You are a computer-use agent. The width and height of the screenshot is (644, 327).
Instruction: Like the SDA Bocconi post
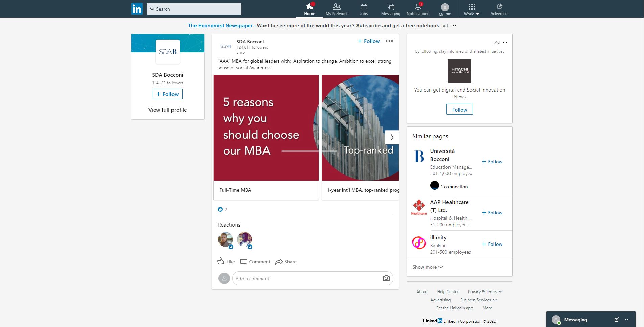226,261
